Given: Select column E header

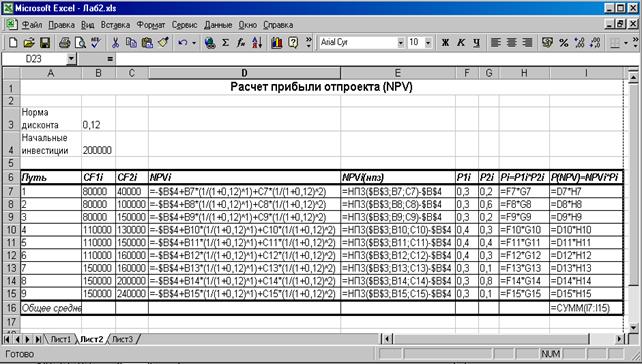Looking at the screenshot, I should click(x=398, y=73).
